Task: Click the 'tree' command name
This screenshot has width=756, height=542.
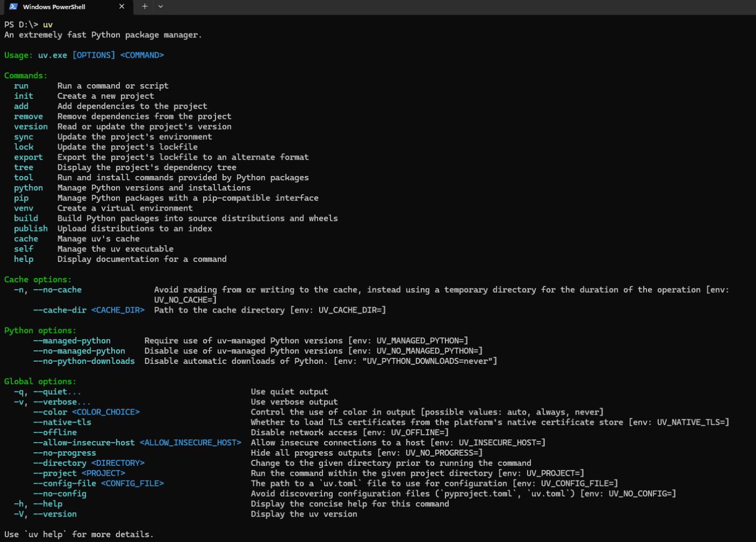Action: coord(24,168)
